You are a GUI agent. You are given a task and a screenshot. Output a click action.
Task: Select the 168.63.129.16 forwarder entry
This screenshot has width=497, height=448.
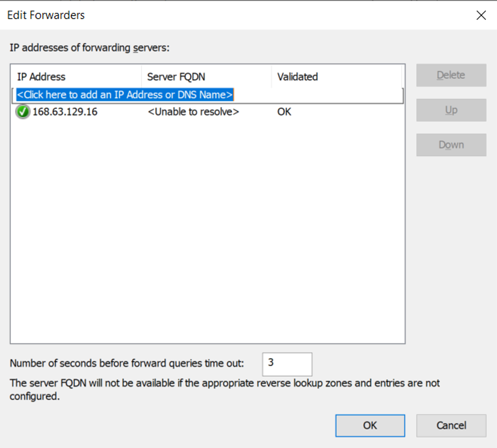pos(65,112)
